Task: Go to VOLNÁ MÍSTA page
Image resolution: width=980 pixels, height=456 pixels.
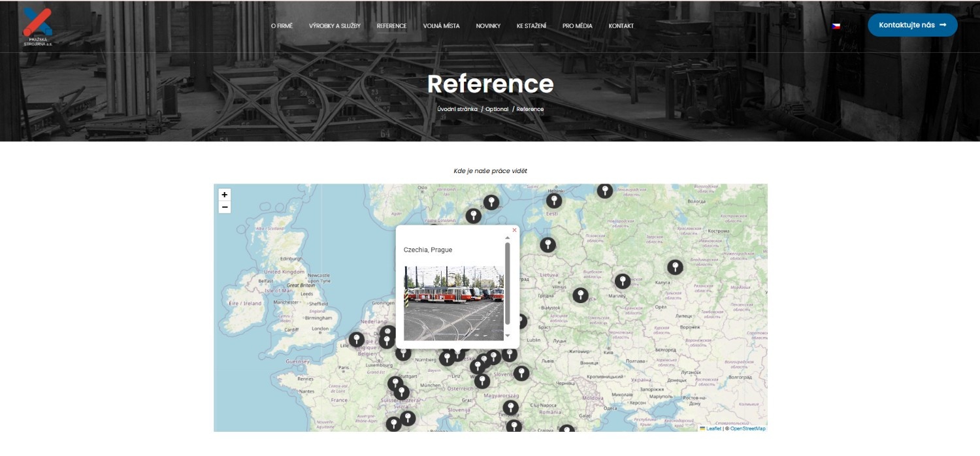Action: pyautogui.click(x=441, y=26)
